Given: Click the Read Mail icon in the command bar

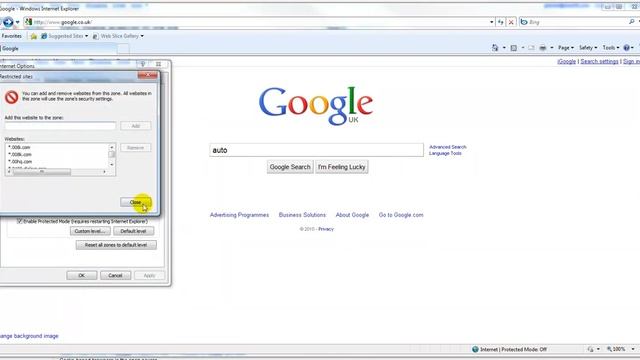Looking at the screenshot, I should 531,48.
